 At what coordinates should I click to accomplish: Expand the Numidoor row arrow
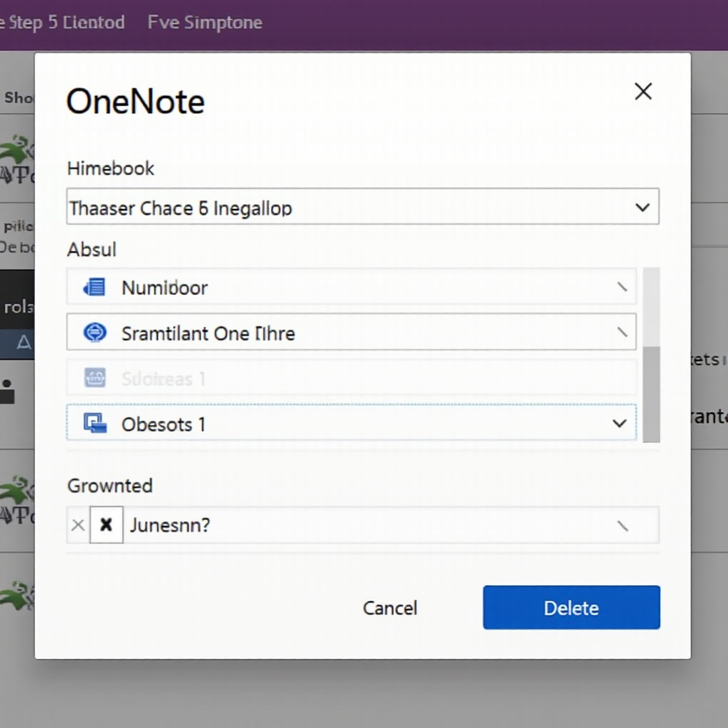(x=622, y=287)
